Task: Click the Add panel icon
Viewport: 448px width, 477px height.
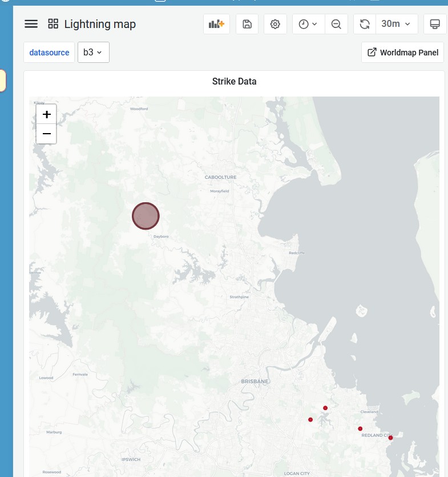Action: pos(216,24)
